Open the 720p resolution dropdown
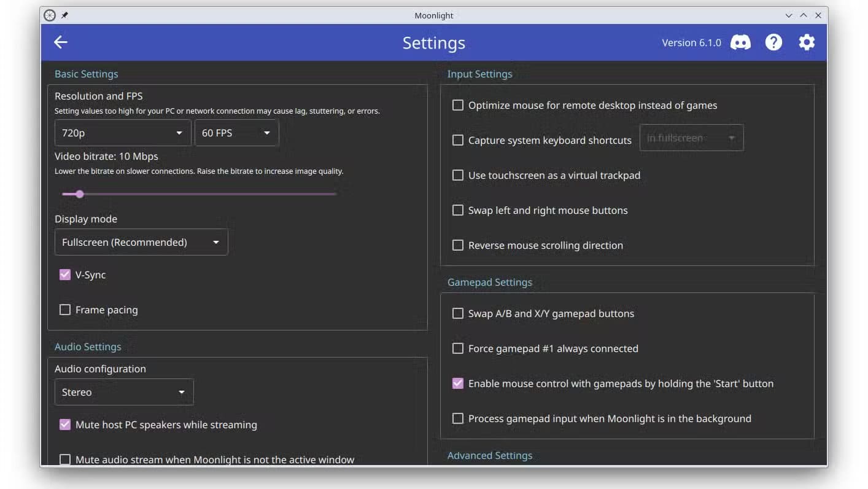This screenshot has width=868, height=489. [x=123, y=133]
